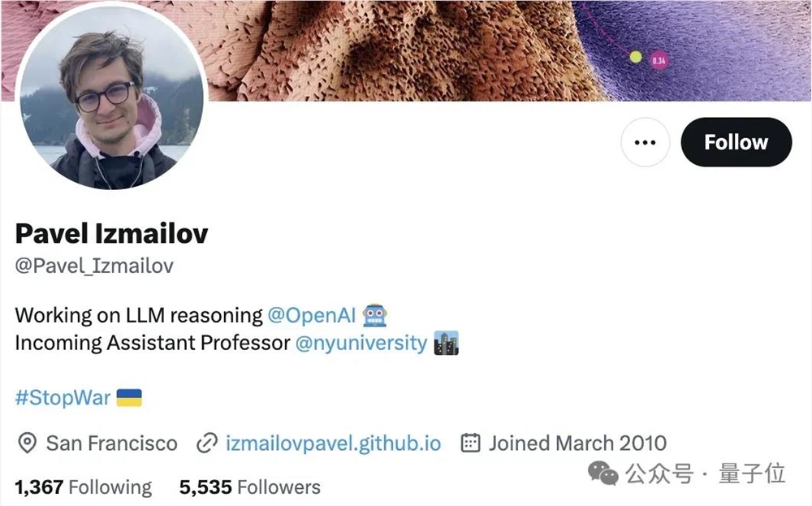Image resolution: width=812 pixels, height=506 pixels.
Task: Click the Pavel Izmailov display name
Action: (111, 233)
